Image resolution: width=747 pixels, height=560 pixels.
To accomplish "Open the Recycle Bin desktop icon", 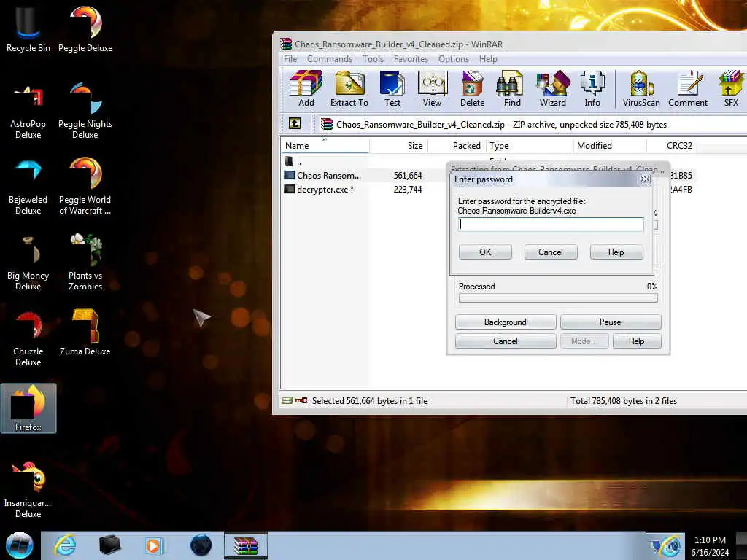I will click(28, 28).
